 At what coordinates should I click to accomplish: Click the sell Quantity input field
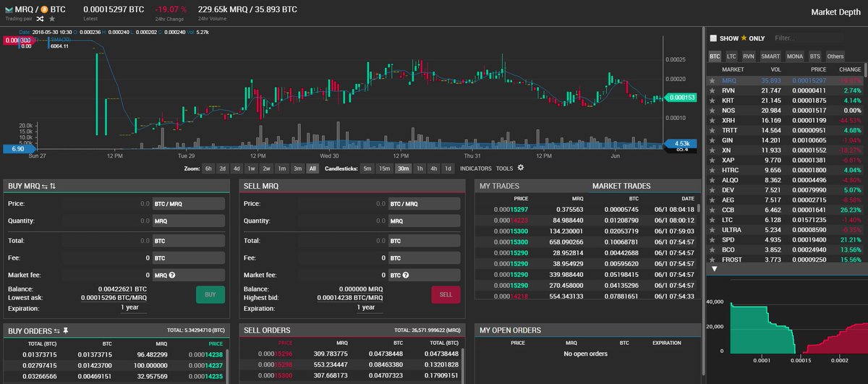(343, 221)
